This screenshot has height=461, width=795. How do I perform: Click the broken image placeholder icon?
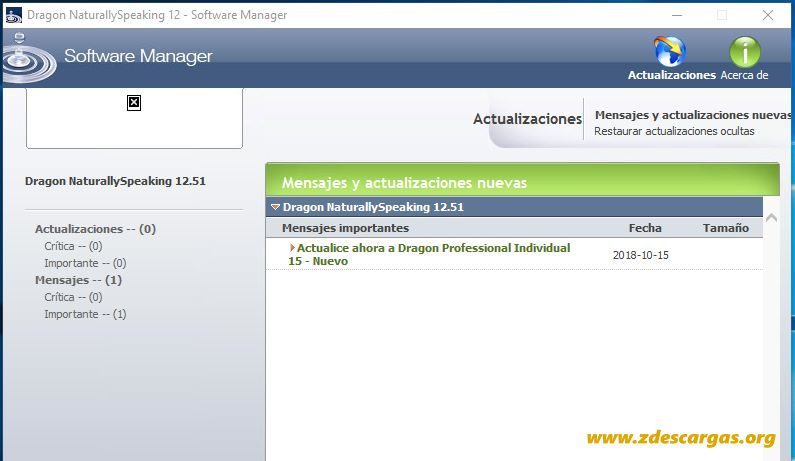[134, 103]
